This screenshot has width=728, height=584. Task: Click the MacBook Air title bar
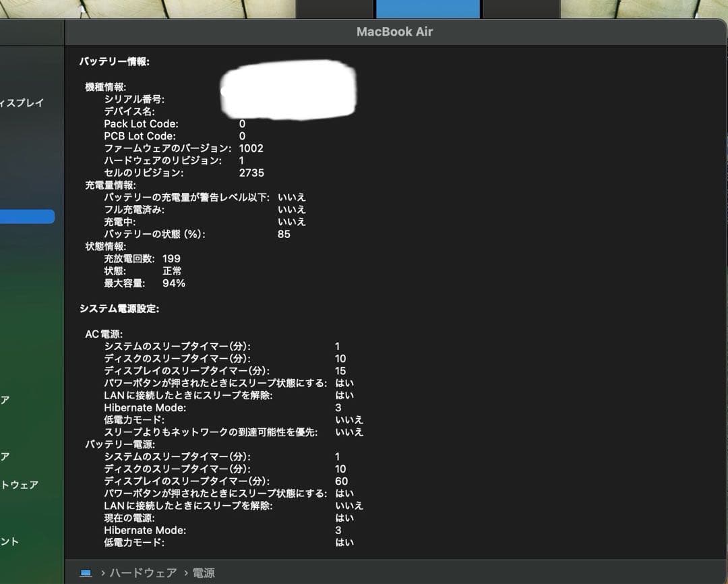(x=395, y=31)
